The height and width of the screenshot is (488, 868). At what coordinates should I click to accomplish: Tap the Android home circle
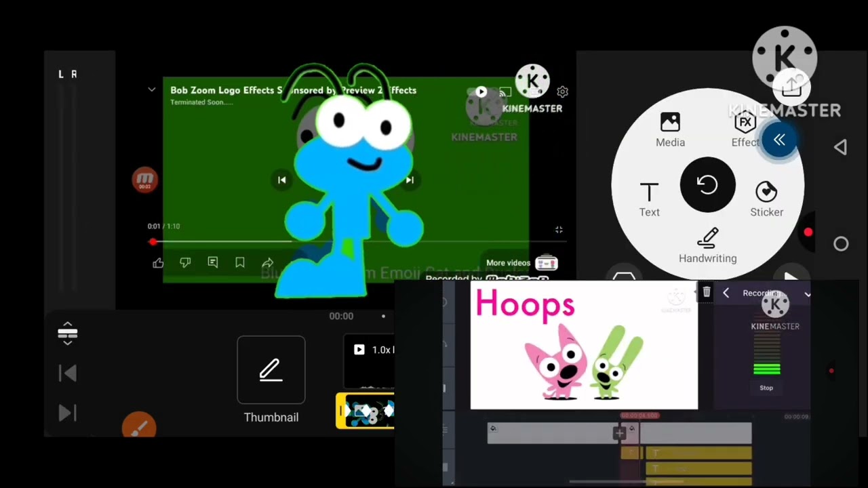click(x=841, y=244)
